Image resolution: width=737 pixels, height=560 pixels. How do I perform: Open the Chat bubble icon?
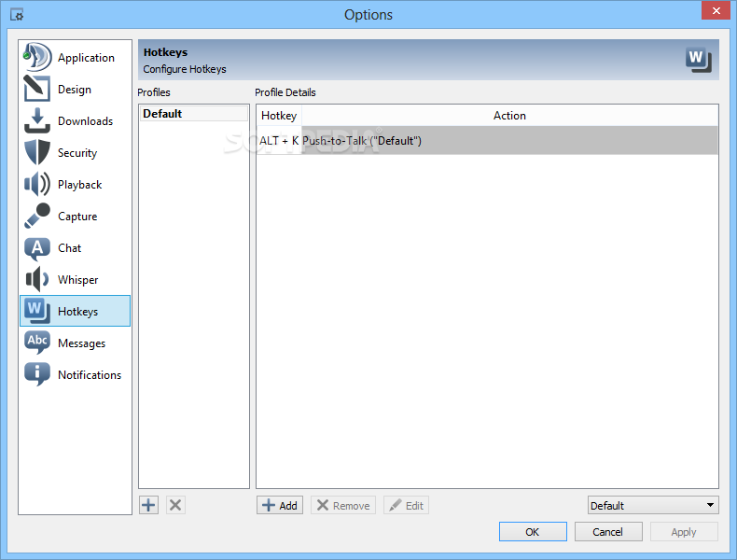pyautogui.click(x=37, y=248)
